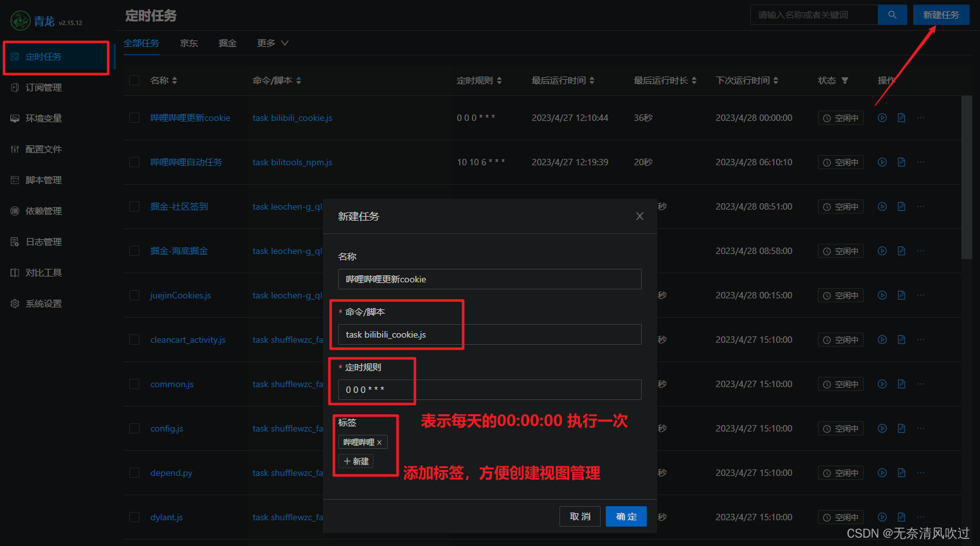Image resolution: width=980 pixels, height=546 pixels.
Task: Sort by 定时规则 column
Action: click(x=500, y=80)
